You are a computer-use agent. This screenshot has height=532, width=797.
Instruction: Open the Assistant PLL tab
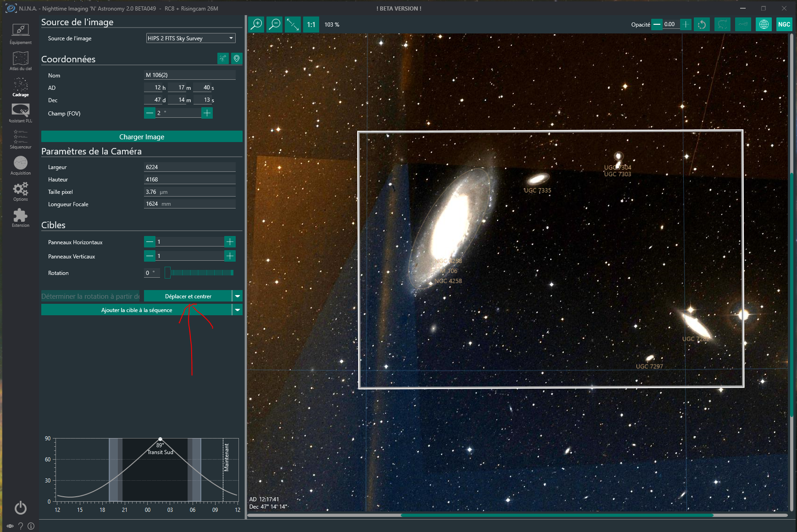(21, 113)
